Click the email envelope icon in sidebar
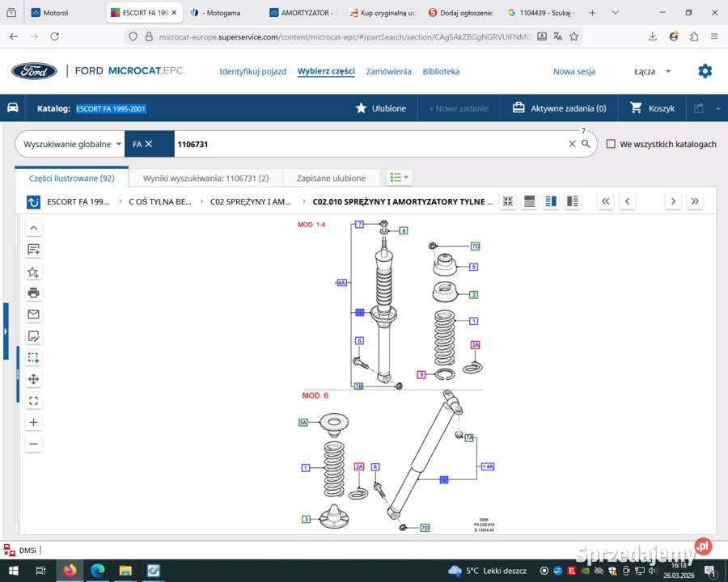This screenshot has width=728, height=582. 33,314
